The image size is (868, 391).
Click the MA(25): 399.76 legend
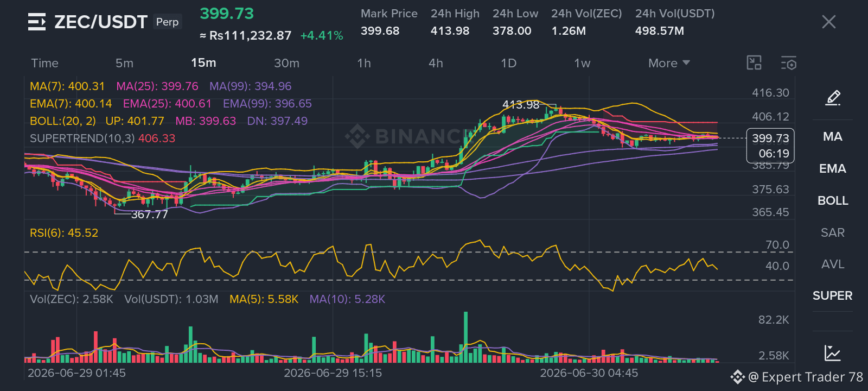tap(157, 86)
